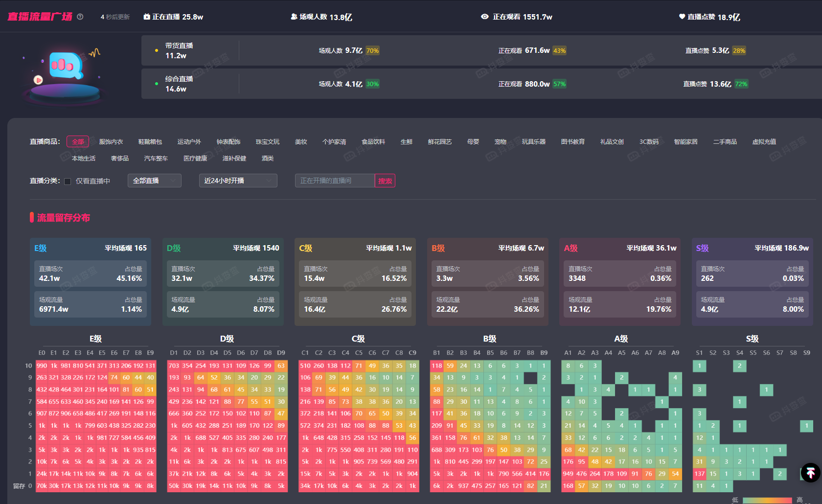This screenshot has height=504, width=822.
Task: Open the 全部直播 dropdown
Action: click(x=155, y=181)
